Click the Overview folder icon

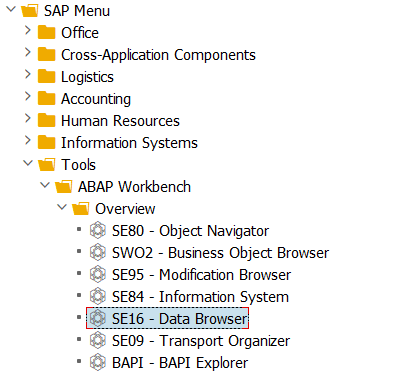tap(81, 209)
